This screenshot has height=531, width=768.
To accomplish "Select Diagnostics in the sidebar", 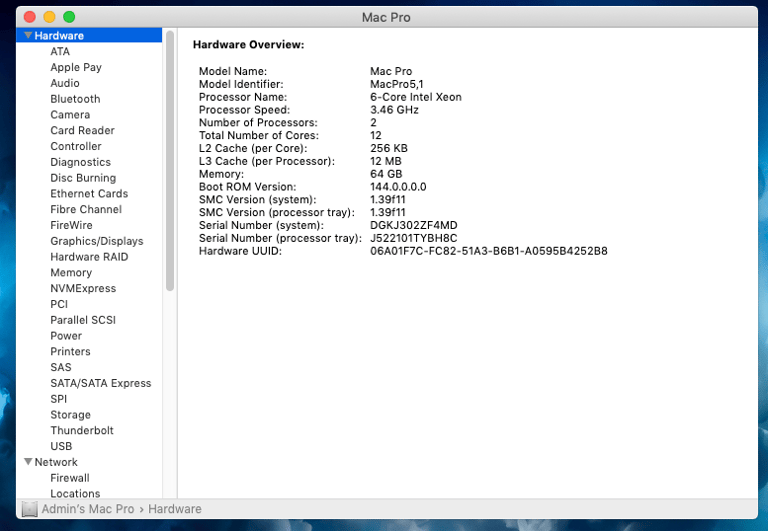I will tap(80, 162).
